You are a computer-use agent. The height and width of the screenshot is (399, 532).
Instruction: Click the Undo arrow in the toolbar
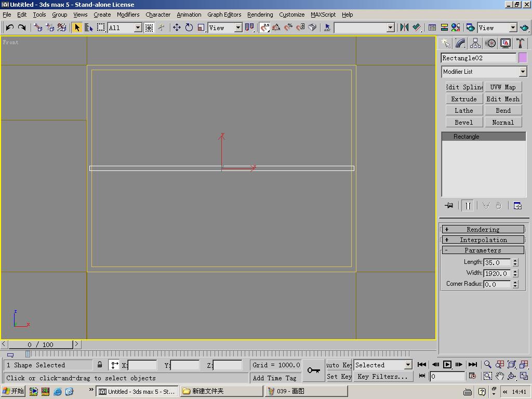coord(9,28)
